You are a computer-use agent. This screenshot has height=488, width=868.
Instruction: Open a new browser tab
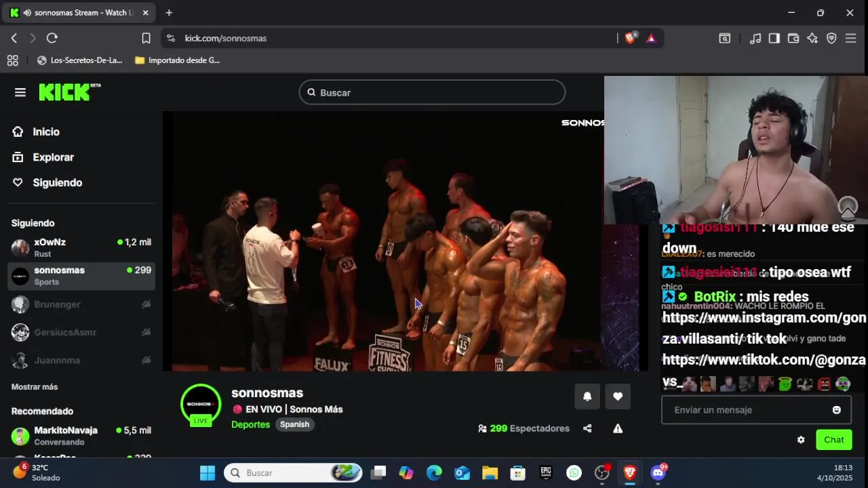tap(169, 12)
